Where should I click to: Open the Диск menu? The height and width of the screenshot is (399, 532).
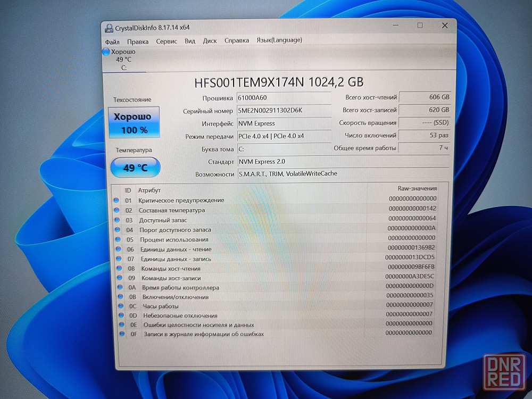coord(210,41)
